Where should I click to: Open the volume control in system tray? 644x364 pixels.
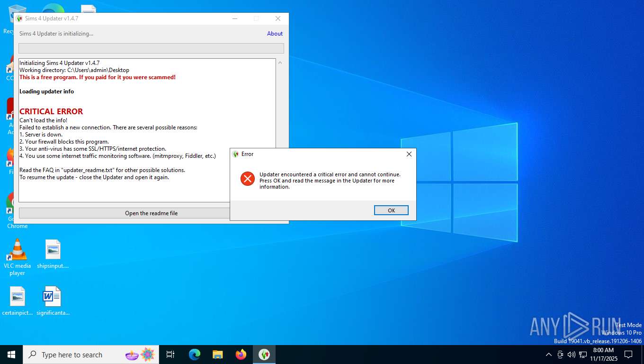coord(572,355)
